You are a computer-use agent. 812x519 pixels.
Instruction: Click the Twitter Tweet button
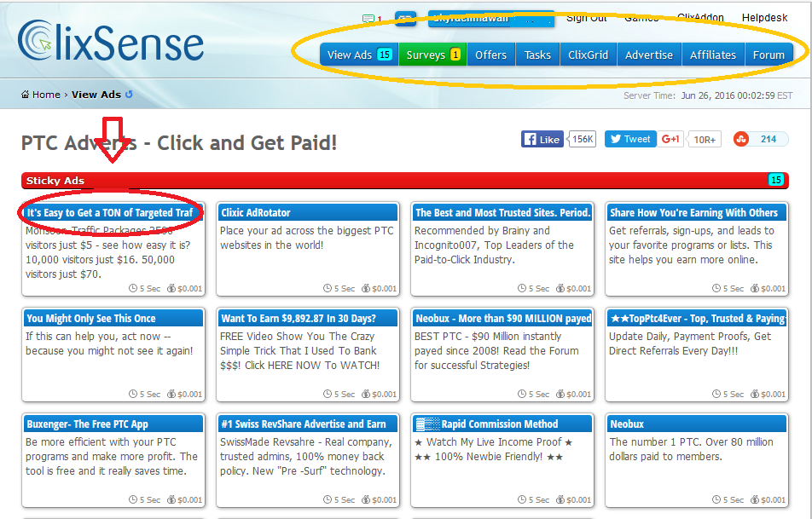[630, 139]
